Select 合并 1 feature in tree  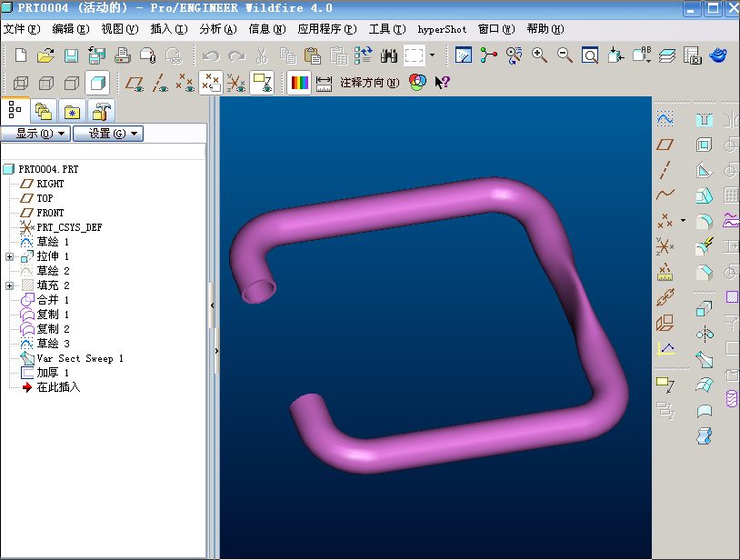point(53,300)
